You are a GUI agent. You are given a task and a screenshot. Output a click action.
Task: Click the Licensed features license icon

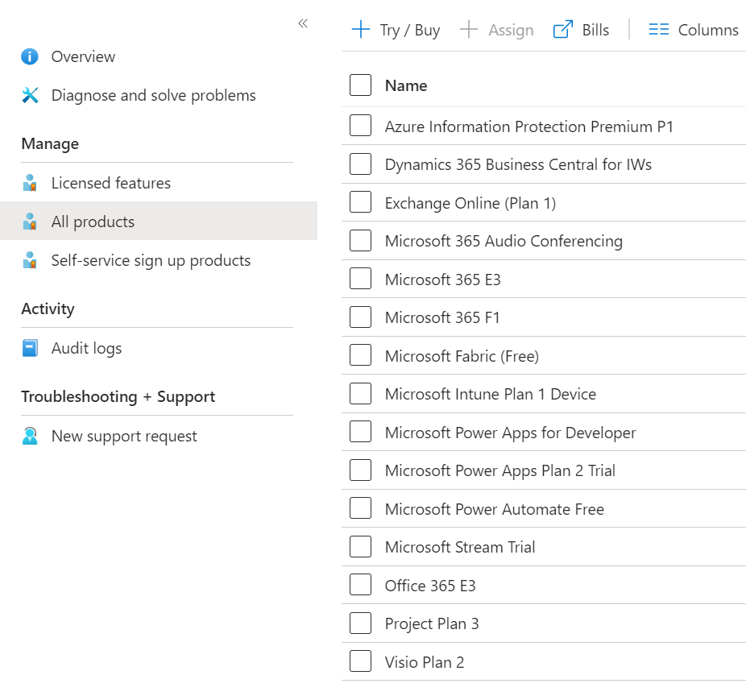30,183
